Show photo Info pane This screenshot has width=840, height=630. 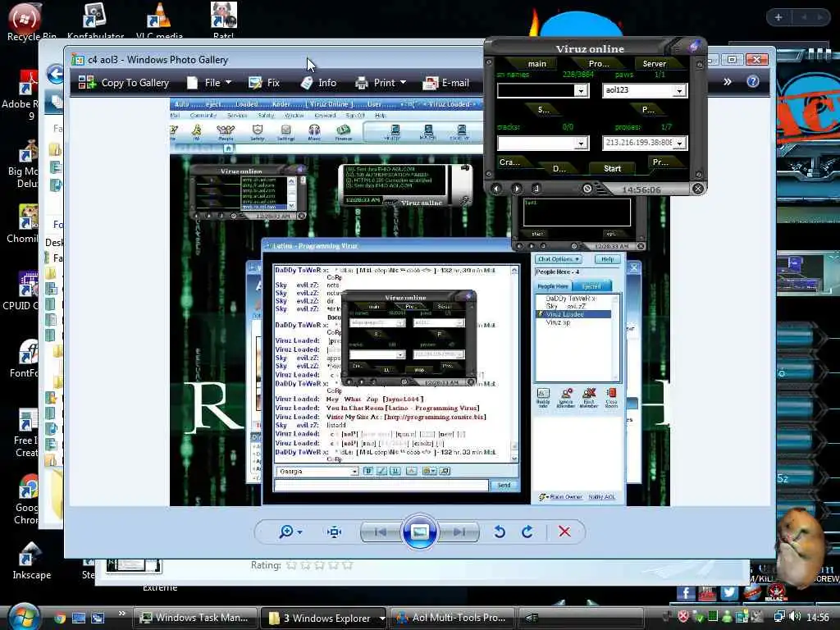(x=318, y=83)
